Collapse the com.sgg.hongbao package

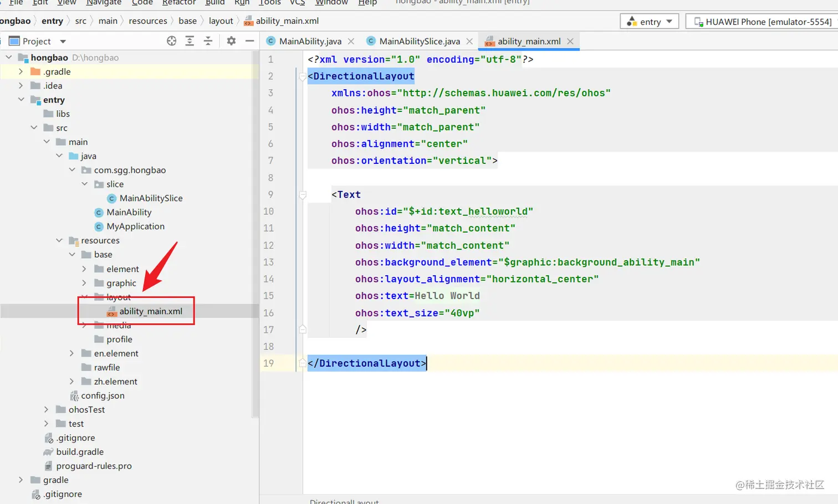pos(72,170)
